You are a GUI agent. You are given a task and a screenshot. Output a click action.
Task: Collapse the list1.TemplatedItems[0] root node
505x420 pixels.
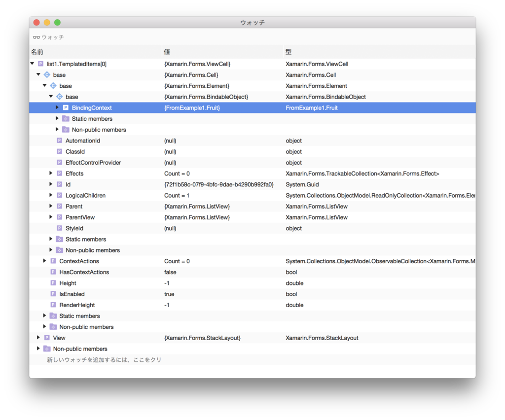32,64
